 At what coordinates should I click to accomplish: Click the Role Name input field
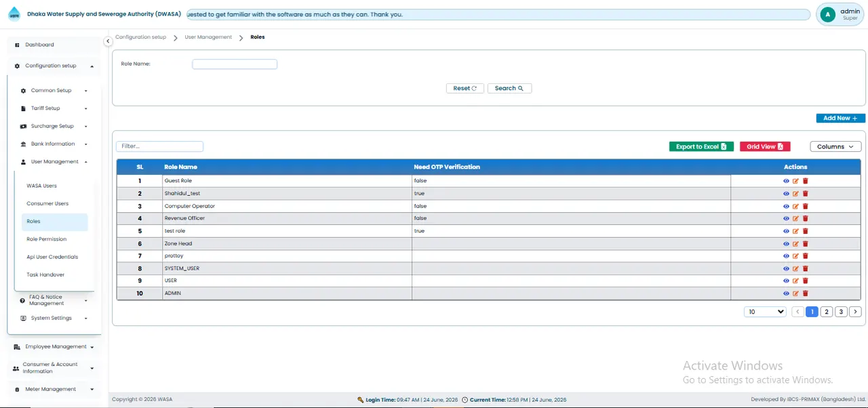(235, 64)
